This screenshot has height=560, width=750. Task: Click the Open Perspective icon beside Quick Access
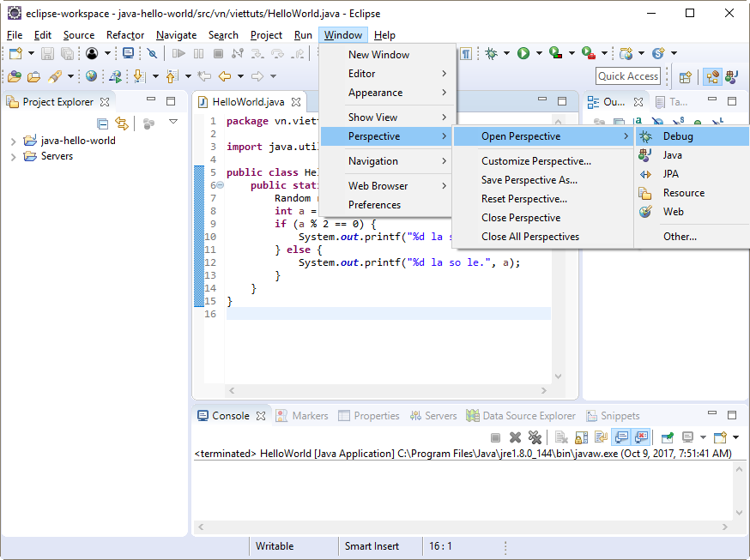click(686, 77)
